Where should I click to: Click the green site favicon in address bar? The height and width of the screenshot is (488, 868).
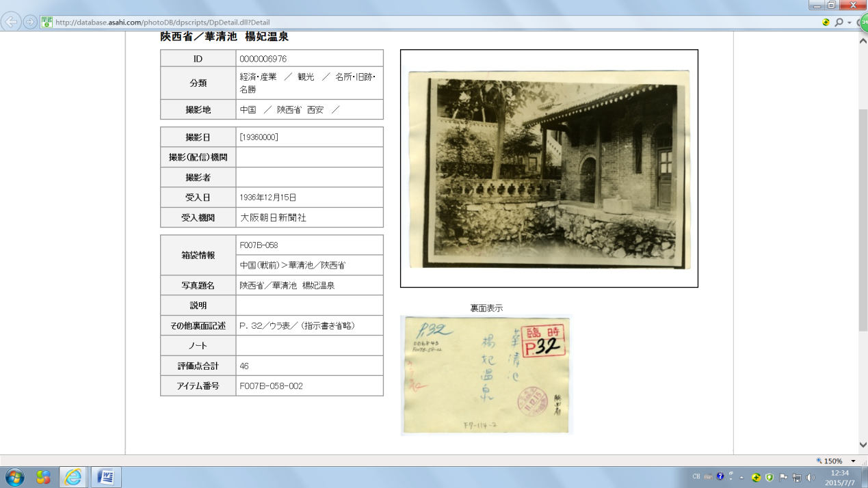click(47, 22)
